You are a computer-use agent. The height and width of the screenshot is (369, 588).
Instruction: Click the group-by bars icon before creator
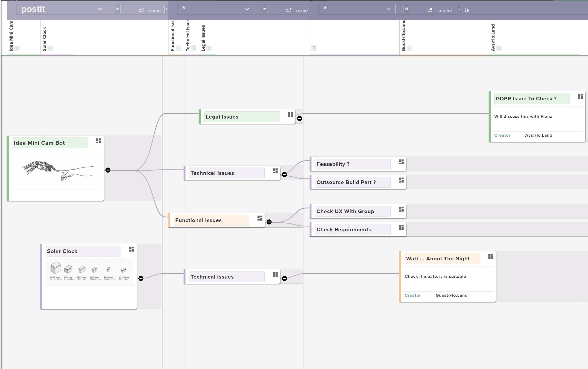tap(429, 10)
